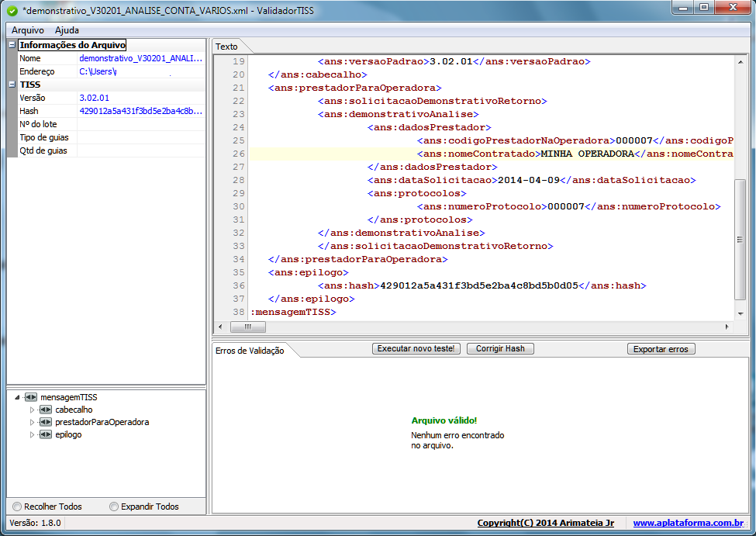Click the vertical scrollbar thumb of XML editor
Screen dimensions: 756x536
pos(740,240)
